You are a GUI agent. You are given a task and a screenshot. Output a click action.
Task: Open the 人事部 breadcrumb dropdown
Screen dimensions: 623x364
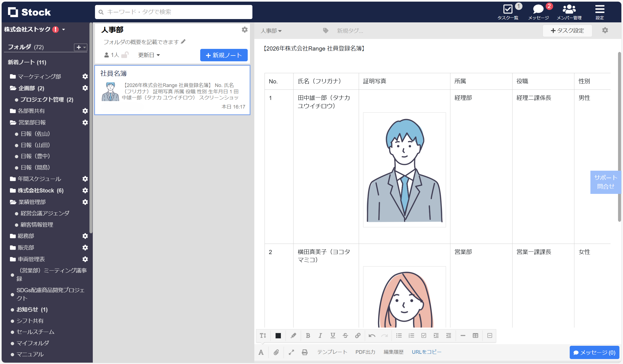click(x=271, y=31)
